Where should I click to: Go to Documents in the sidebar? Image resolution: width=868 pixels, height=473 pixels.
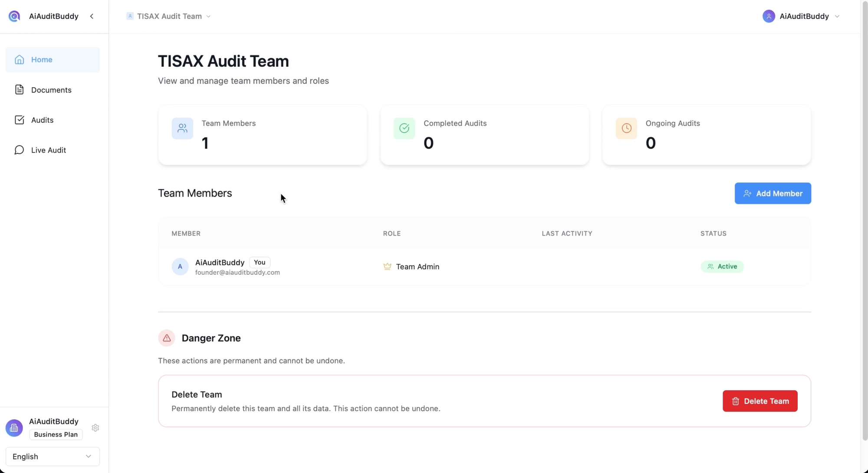coord(51,90)
